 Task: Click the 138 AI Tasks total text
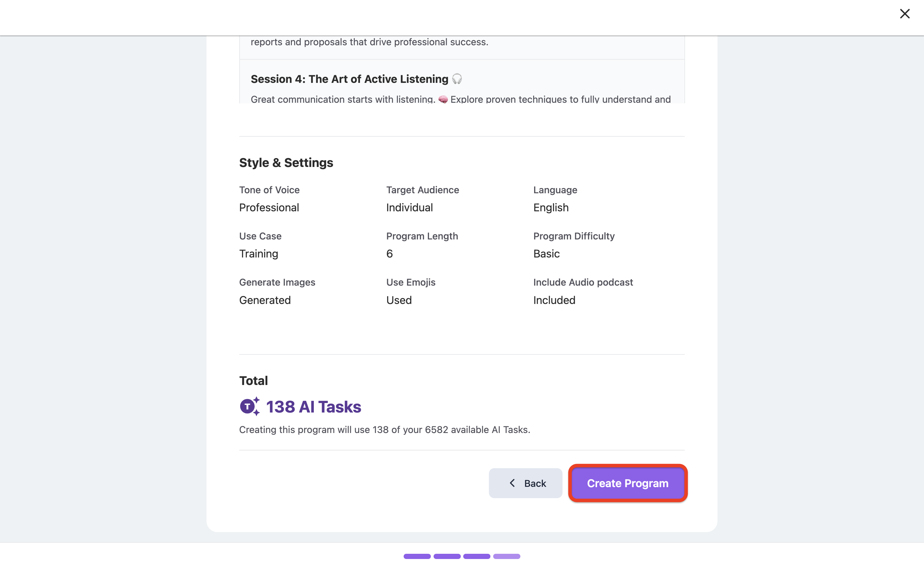313,407
